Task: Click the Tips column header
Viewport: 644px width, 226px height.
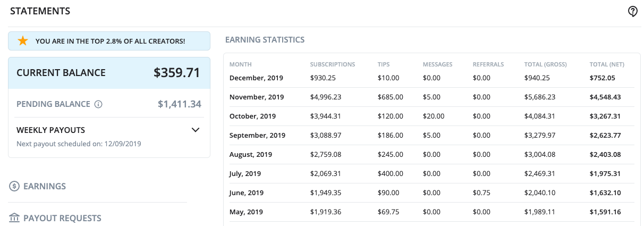Action: click(384, 64)
